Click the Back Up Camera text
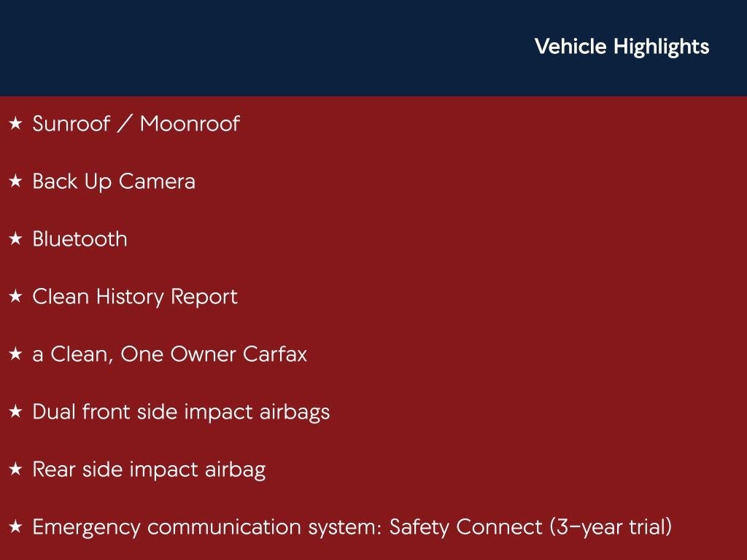This screenshot has width=747, height=560. click(x=114, y=182)
